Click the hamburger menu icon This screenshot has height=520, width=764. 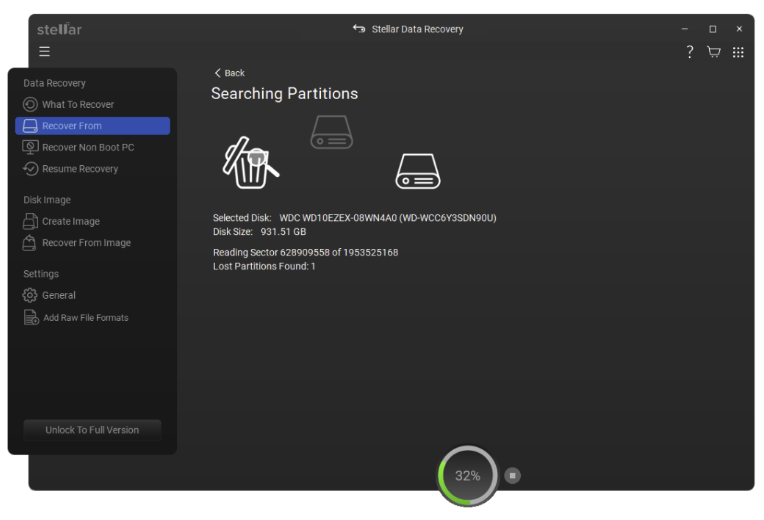44,52
